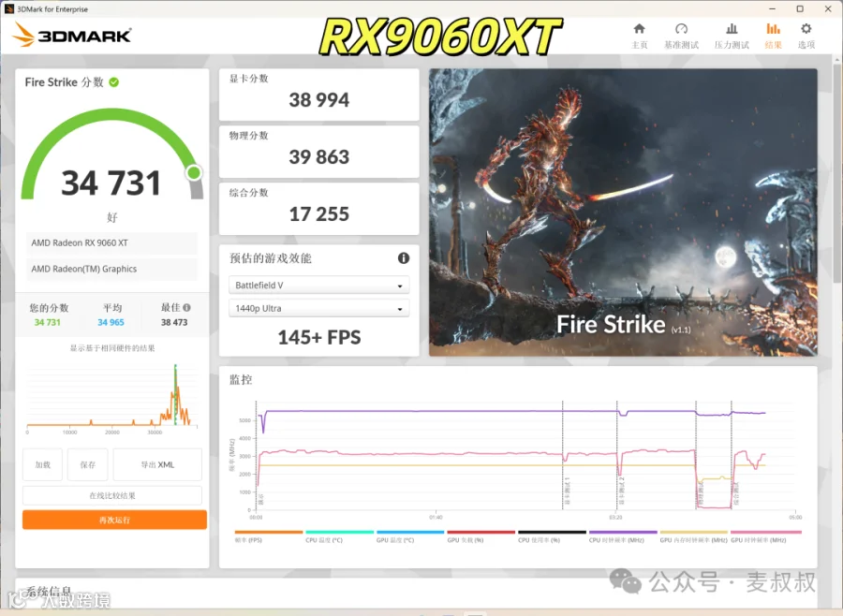
Task: Maximize the 3DMark window
Action: 800,8
